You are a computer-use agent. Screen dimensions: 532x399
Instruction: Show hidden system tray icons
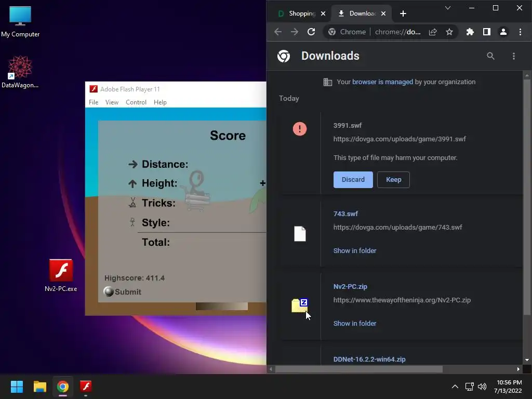point(455,387)
